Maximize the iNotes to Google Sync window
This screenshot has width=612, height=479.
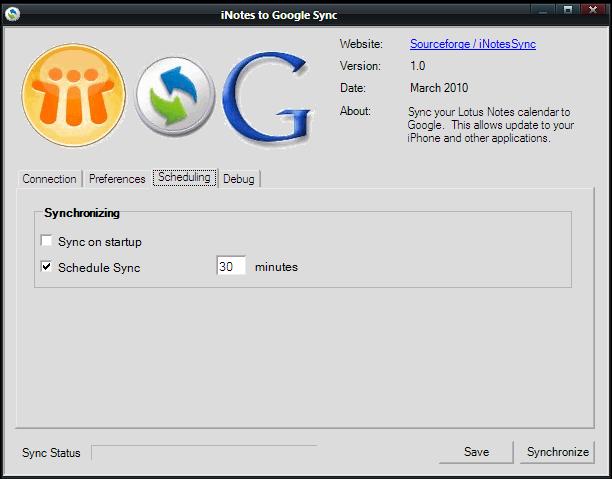[x=568, y=11]
